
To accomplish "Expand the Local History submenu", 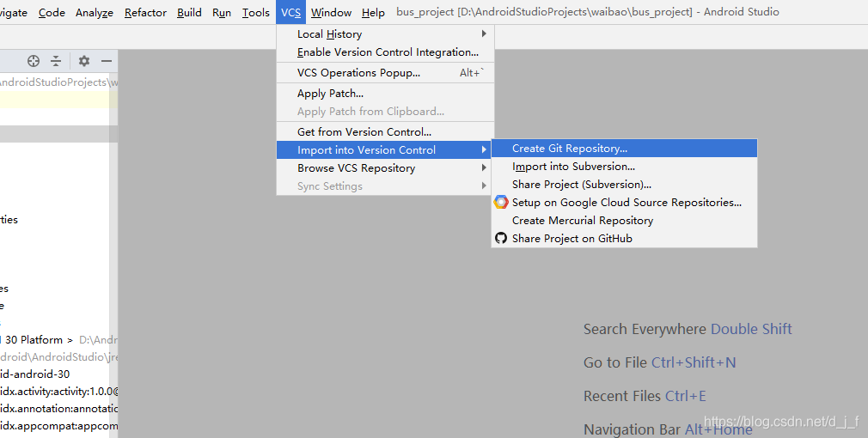I will [x=385, y=34].
